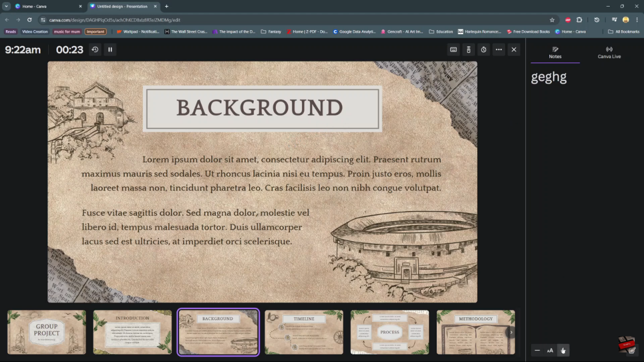Reset the presentation timer
This screenshot has width=644, height=362.
click(x=95, y=49)
